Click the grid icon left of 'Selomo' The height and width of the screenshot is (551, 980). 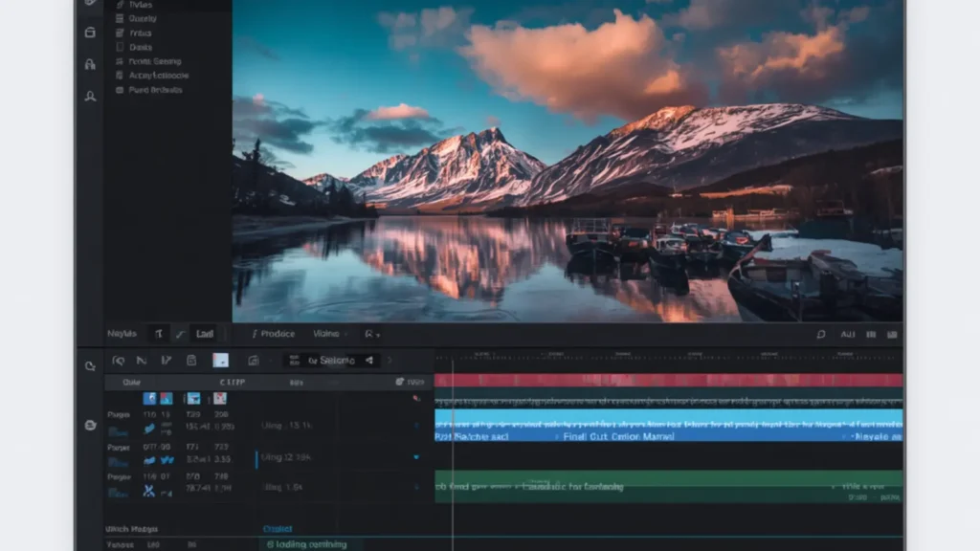(295, 361)
